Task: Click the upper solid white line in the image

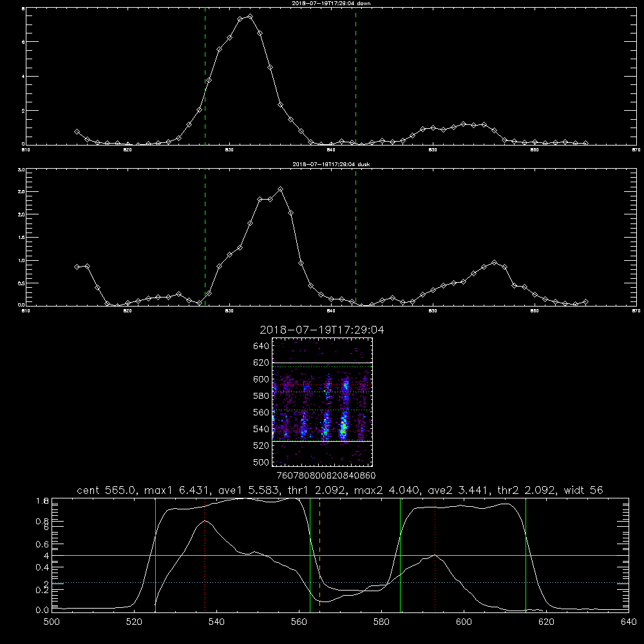Action: coord(322,363)
